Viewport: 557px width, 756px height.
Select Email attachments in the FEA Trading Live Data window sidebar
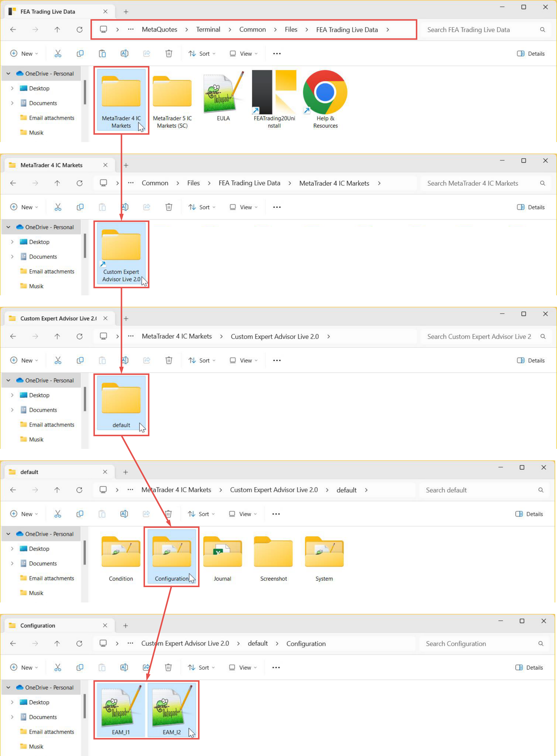(x=47, y=118)
